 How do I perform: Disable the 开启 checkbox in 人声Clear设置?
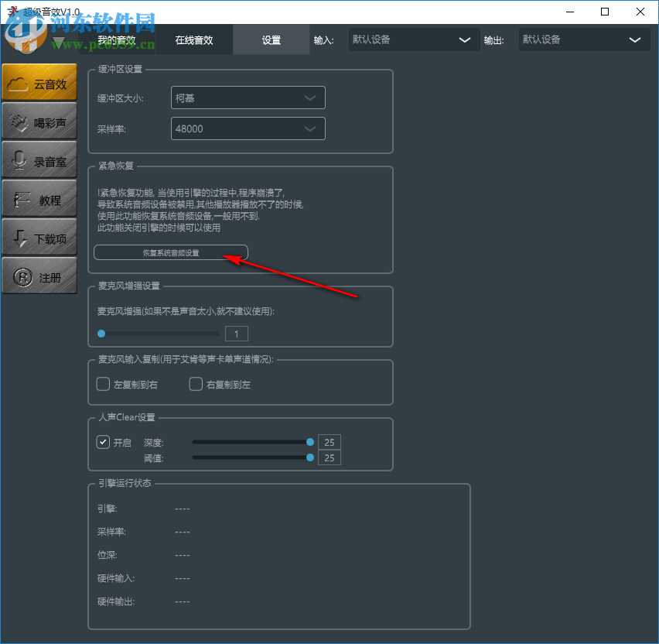(102, 442)
